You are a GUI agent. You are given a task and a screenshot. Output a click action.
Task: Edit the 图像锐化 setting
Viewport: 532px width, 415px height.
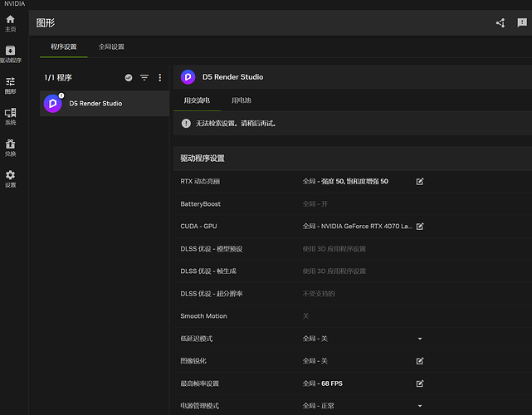pyautogui.click(x=420, y=361)
